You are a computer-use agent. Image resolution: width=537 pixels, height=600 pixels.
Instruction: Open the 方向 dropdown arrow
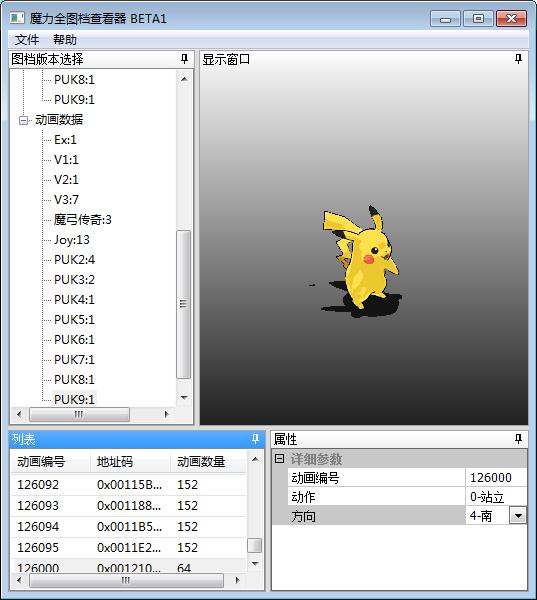[518, 515]
